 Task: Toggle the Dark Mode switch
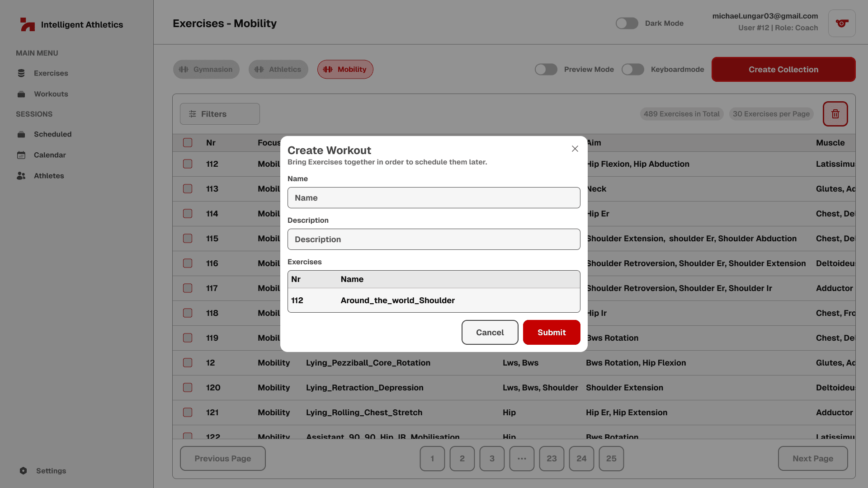coord(627,23)
